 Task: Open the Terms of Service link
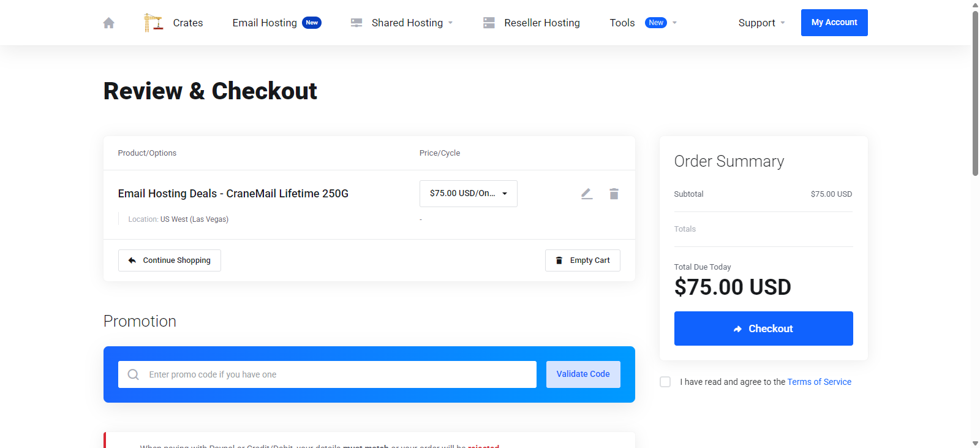[819, 382]
